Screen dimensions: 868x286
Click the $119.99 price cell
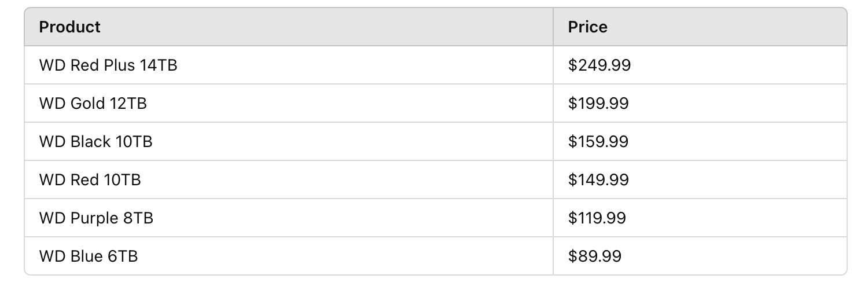pyautogui.click(x=700, y=218)
